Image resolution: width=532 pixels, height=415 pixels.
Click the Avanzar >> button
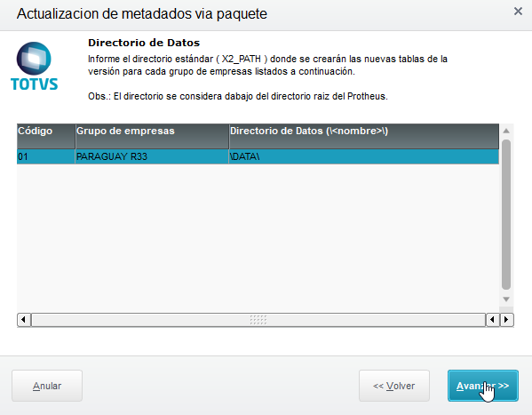click(x=483, y=386)
